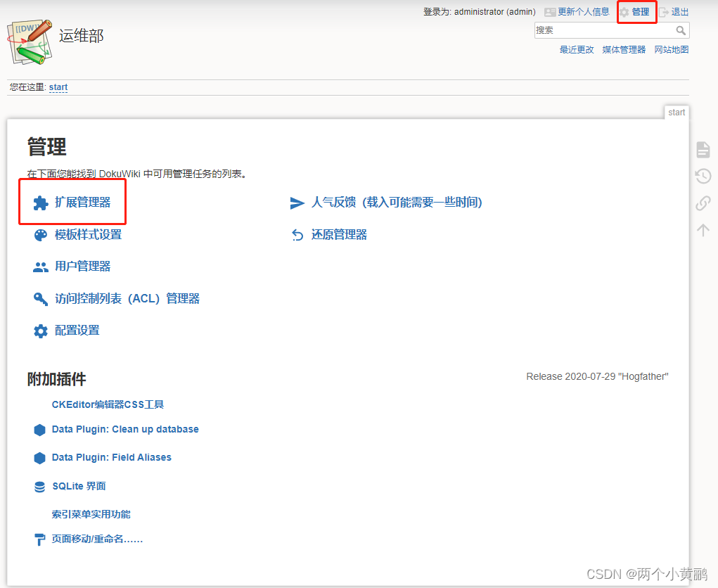Open the 更新个人信息 link
718x588 pixels.
tap(584, 12)
